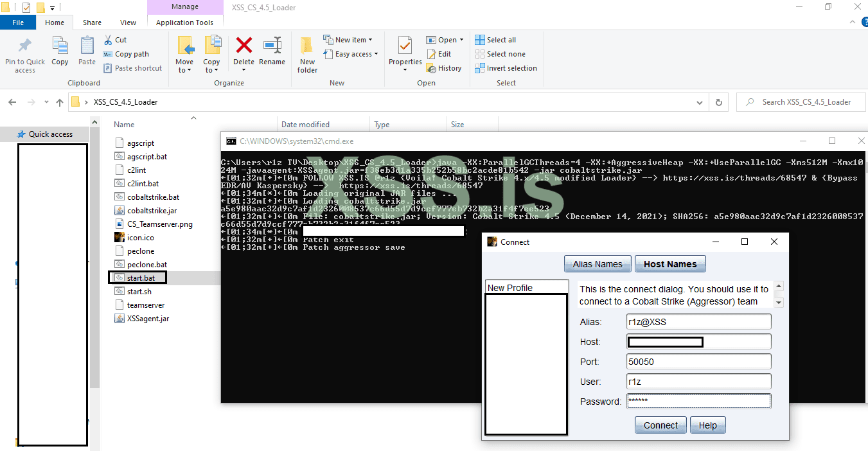
Task: Switch to Alias Names view
Action: click(x=598, y=263)
